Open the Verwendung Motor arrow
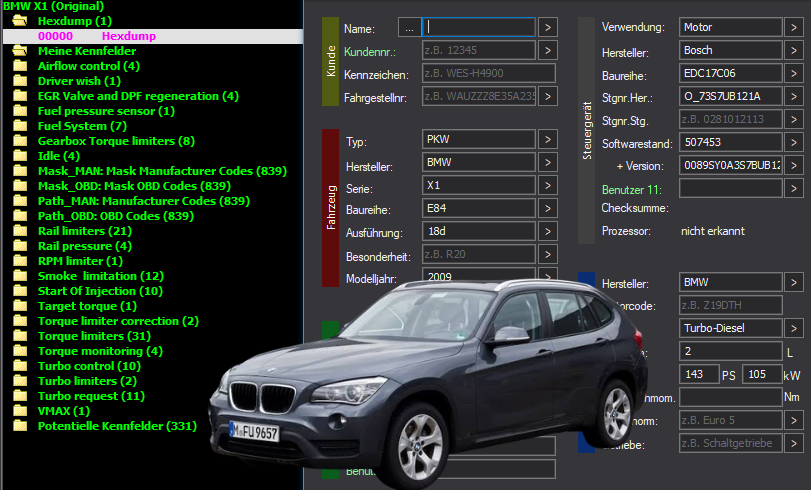The width and height of the screenshot is (811, 490). tap(794, 27)
